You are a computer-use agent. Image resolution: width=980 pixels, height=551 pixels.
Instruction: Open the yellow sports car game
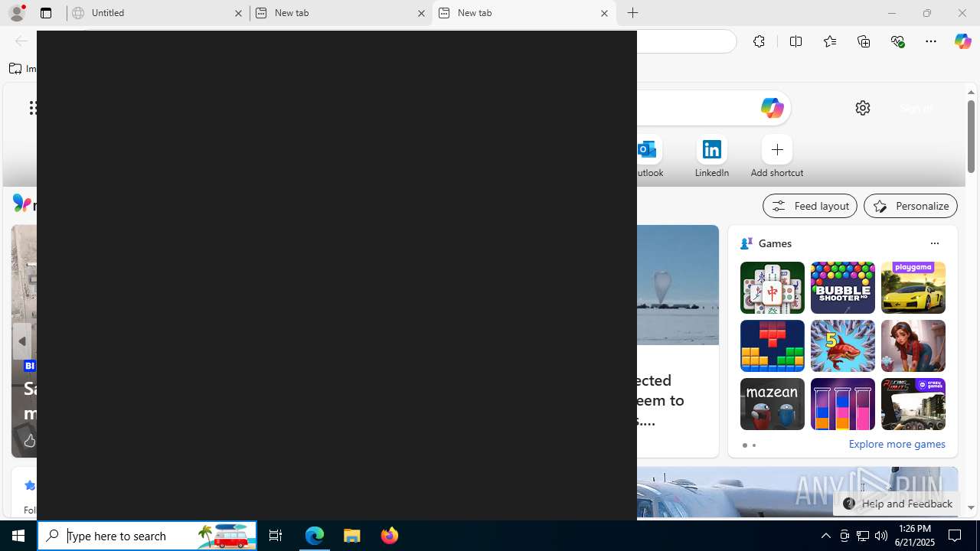[x=913, y=288]
